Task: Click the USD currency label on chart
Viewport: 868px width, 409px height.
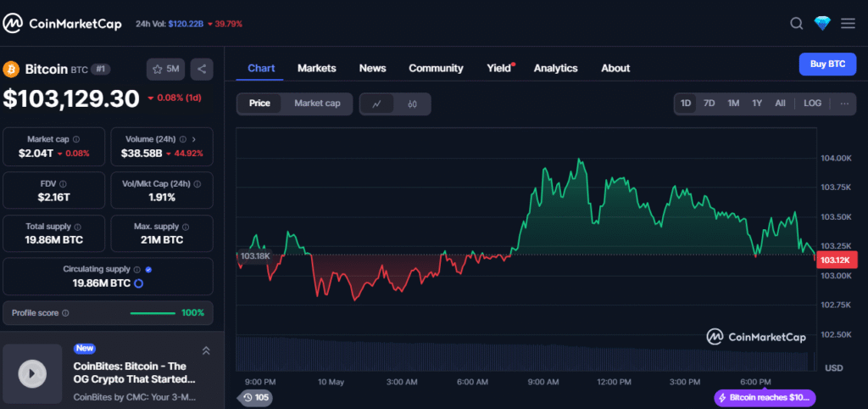Action: (x=834, y=368)
